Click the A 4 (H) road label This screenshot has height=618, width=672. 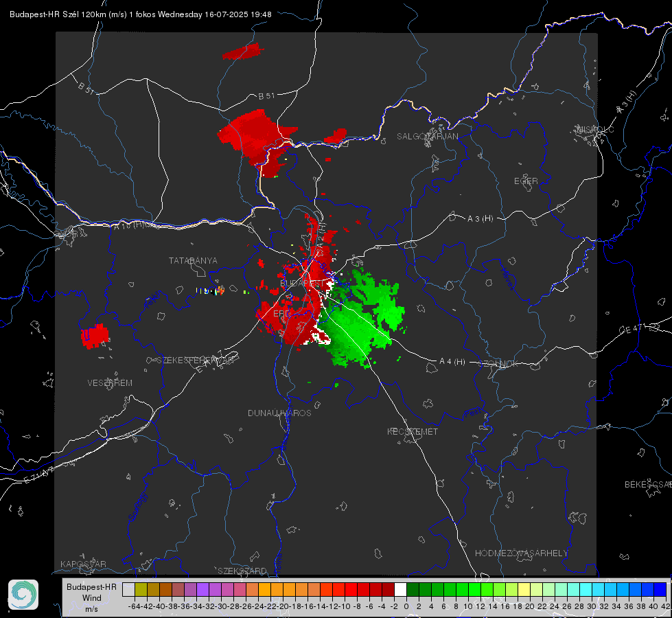click(x=452, y=362)
